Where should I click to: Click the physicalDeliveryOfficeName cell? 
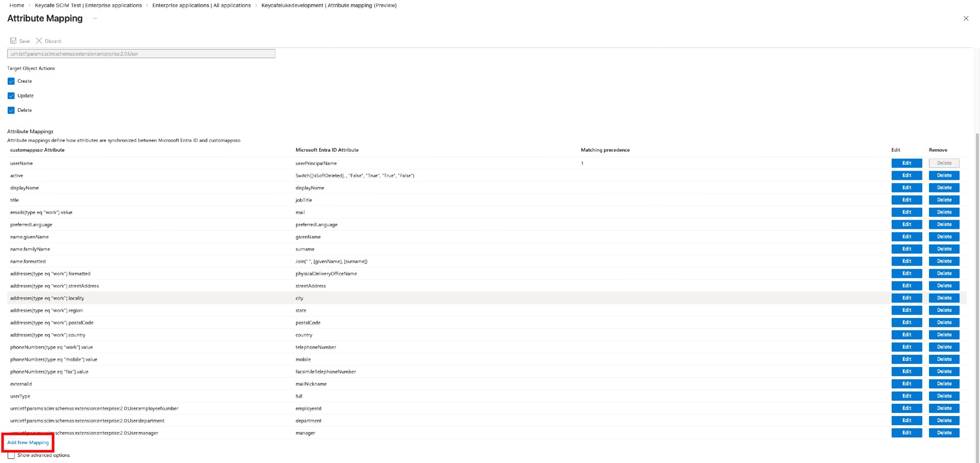pyautogui.click(x=326, y=274)
